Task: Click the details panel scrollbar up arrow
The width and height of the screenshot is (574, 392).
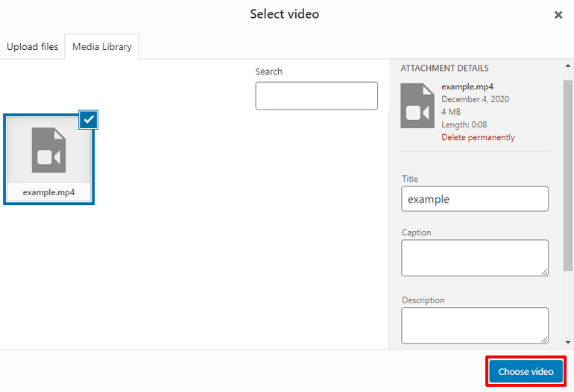Action: tap(568, 65)
